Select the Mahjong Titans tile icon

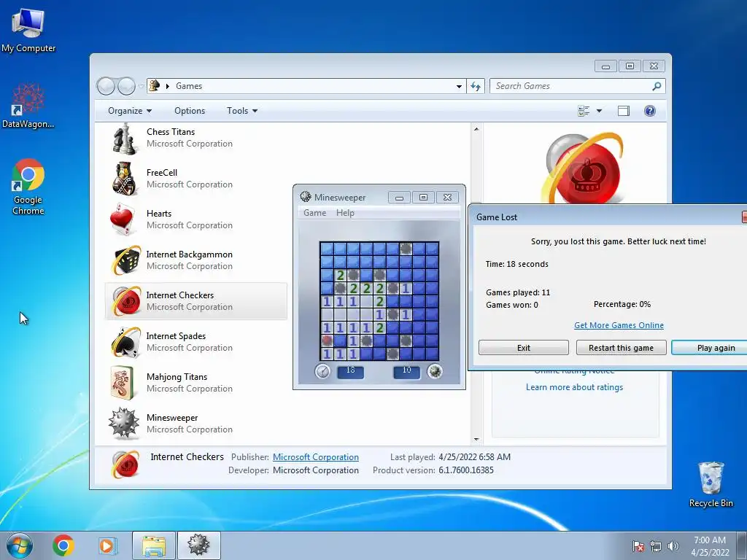pos(123,382)
